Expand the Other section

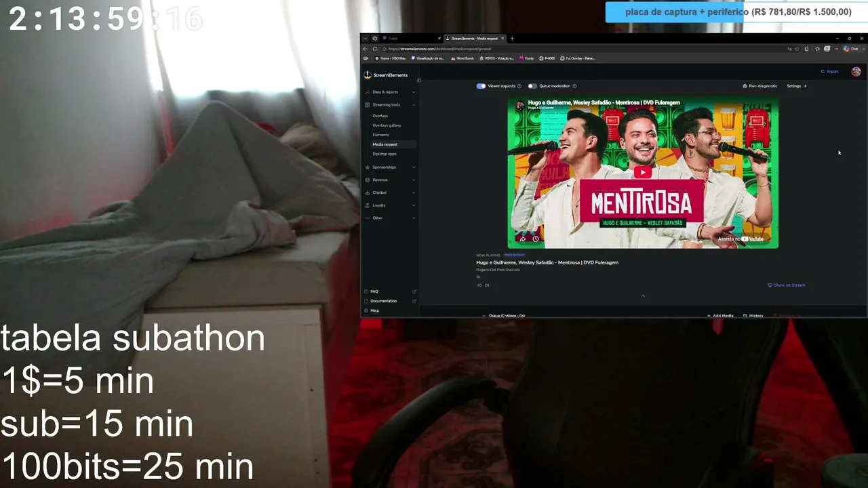390,218
